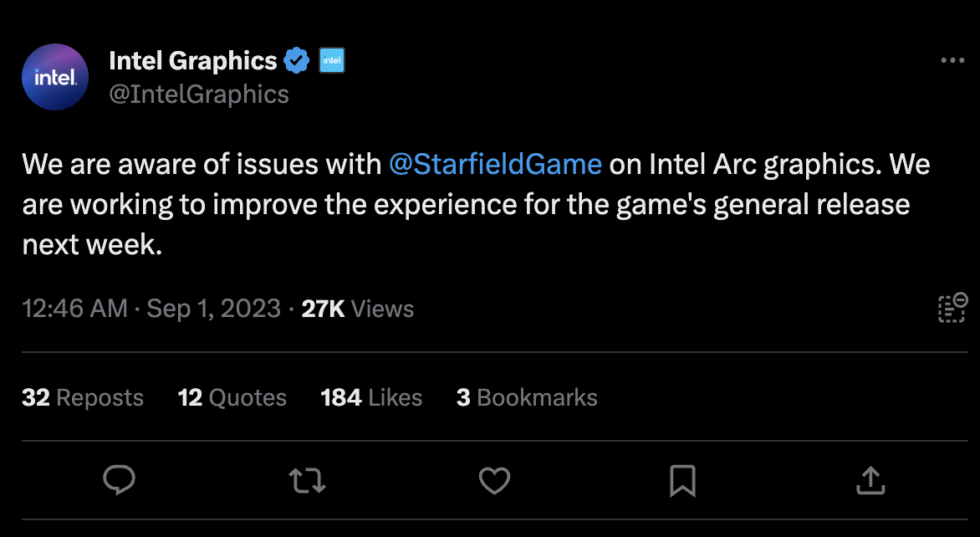This screenshot has width=980, height=537.
Task: See the 184 Likes list
Action: [x=371, y=397]
